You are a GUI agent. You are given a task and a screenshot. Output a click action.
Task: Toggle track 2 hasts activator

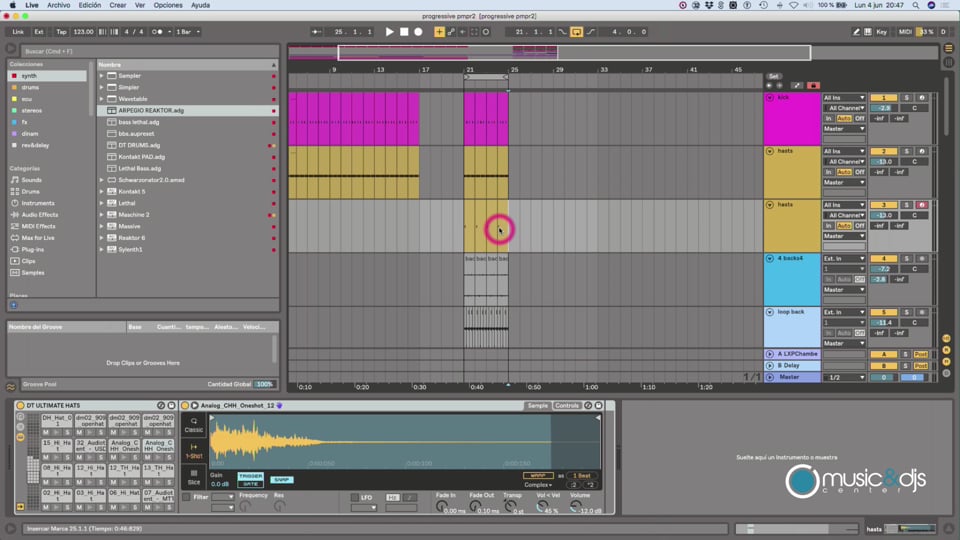[883, 151]
